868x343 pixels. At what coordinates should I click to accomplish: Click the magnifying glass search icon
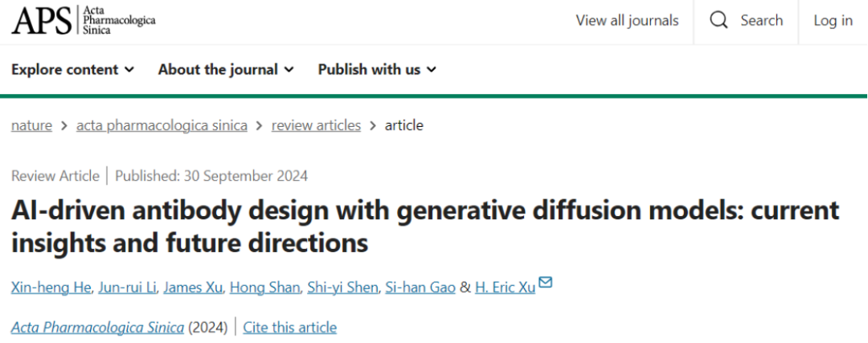tap(719, 20)
